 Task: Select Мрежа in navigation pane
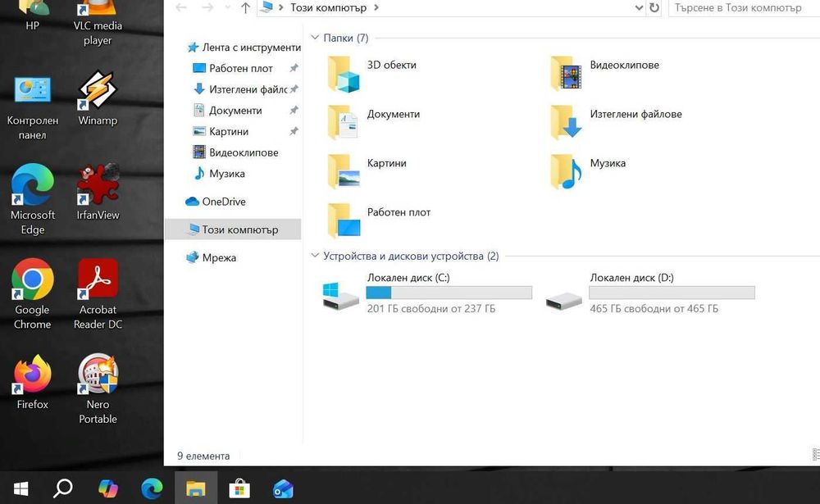(212, 258)
